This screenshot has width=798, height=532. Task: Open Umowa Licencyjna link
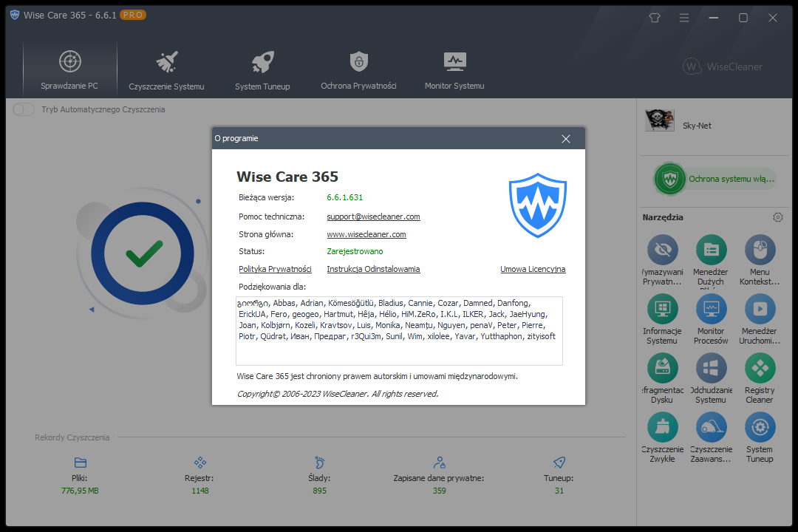533,269
